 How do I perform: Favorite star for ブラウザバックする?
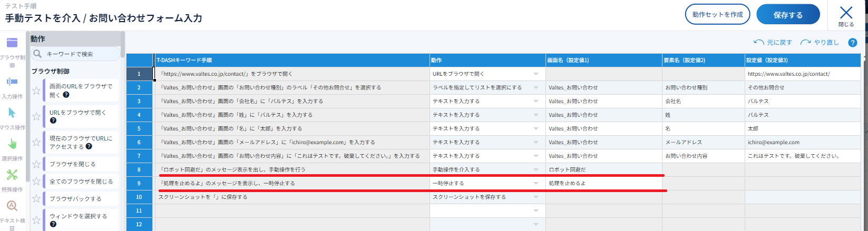point(36,199)
